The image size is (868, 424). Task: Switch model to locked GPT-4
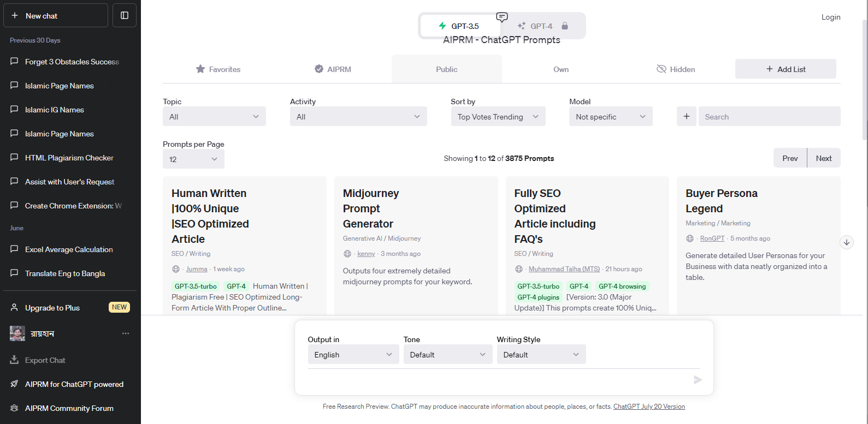(542, 26)
